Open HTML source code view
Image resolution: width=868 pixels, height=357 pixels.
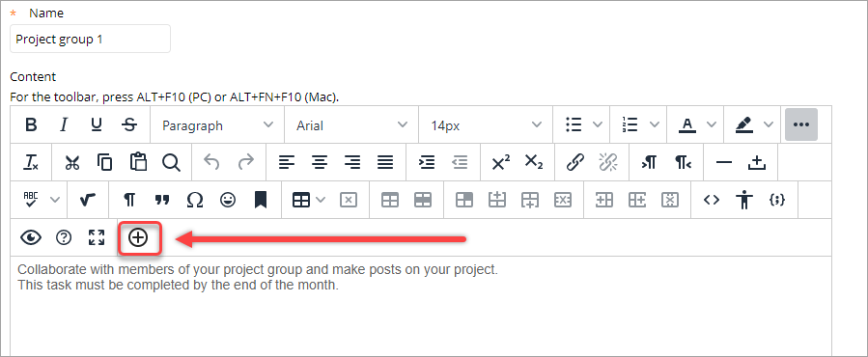click(712, 200)
